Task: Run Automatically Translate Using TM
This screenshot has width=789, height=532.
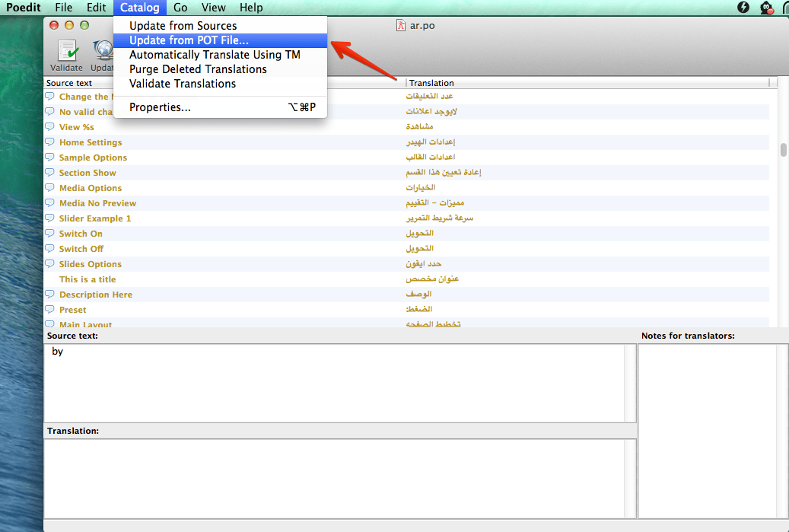Action: click(x=215, y=55)
